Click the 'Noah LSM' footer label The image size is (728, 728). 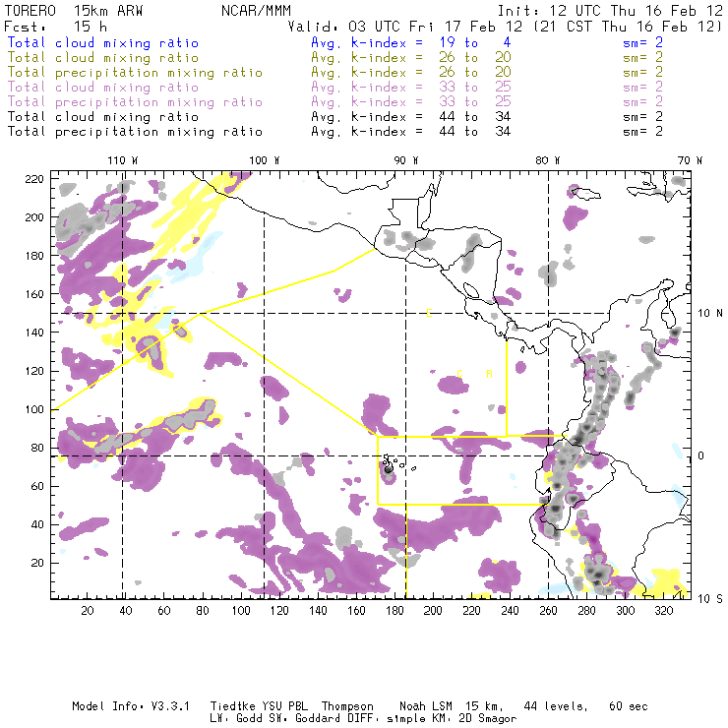426,706
